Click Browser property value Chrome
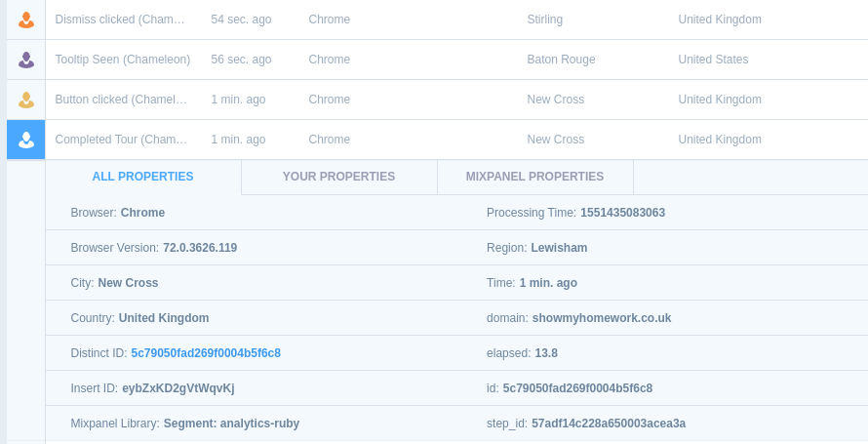Screen dimensions: 868x444 (x=142, y=213)
